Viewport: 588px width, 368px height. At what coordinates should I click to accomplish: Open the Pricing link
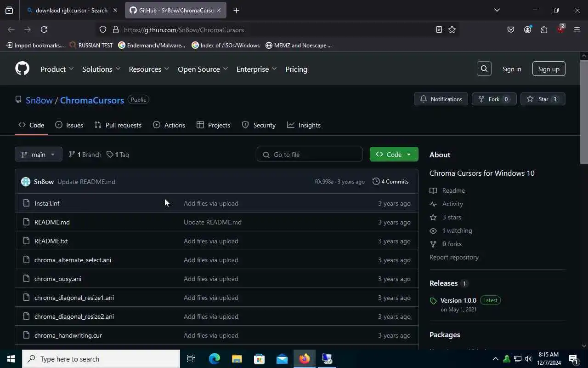(296, 69)
